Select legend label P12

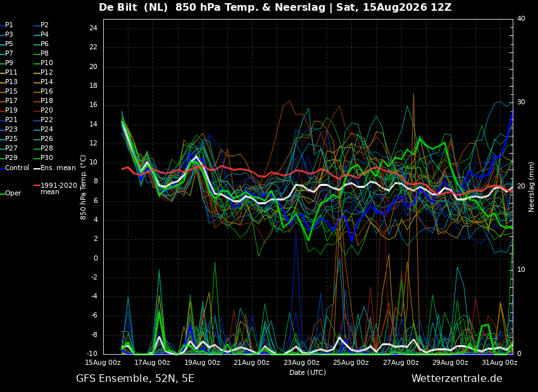pyautogui.click(x=47, y=72)
